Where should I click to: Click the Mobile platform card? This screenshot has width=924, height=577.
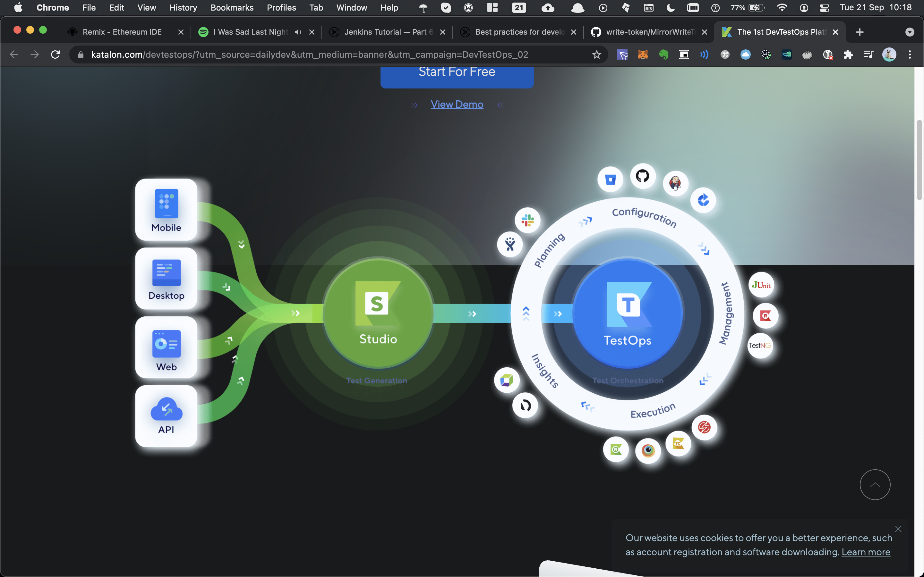click(166, 210)
